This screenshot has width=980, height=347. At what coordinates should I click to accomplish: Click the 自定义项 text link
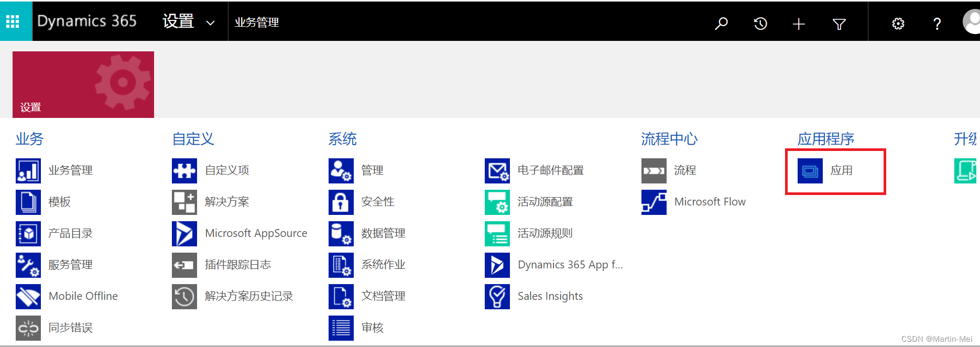(227, 170)
